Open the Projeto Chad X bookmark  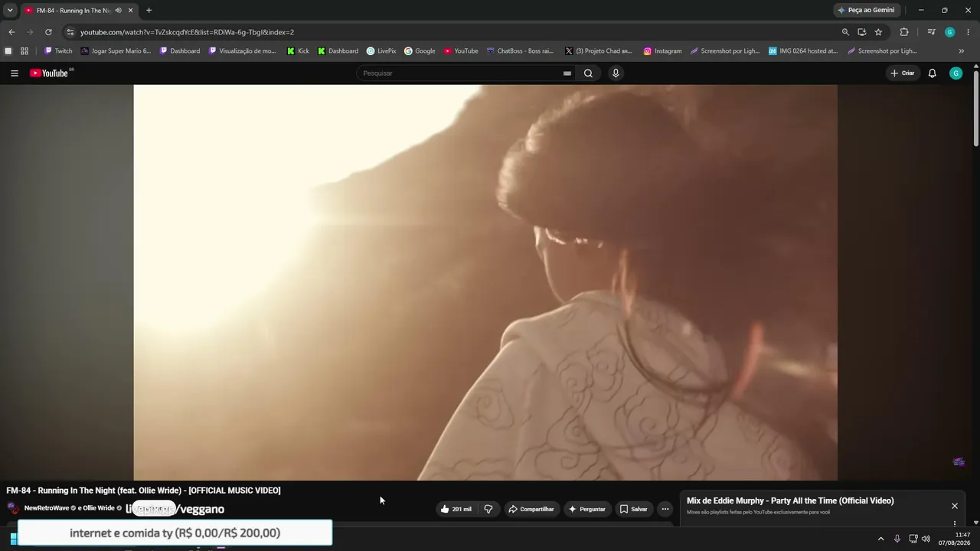pyautogui.click(x=599, y=51)
